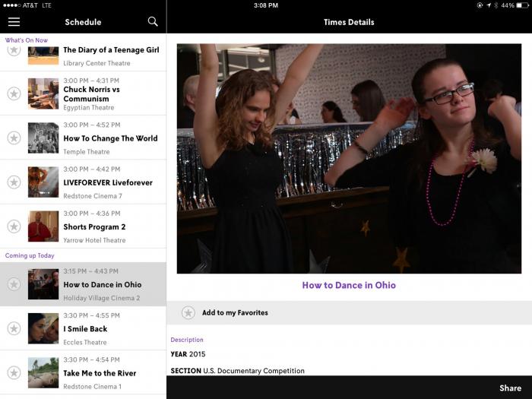The height and width of the screenshot is (399, 532).
Task: Select How to Dance in Ohio list title
Action: [x=102, y=285]
